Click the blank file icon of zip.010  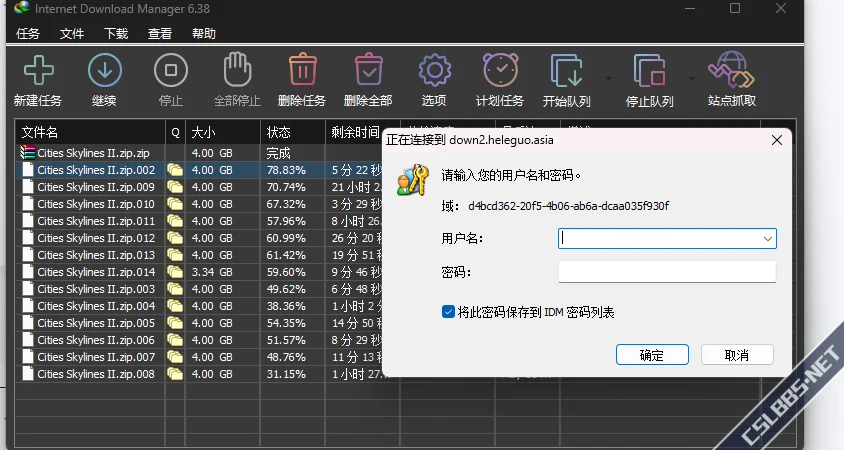coord(28,204)
